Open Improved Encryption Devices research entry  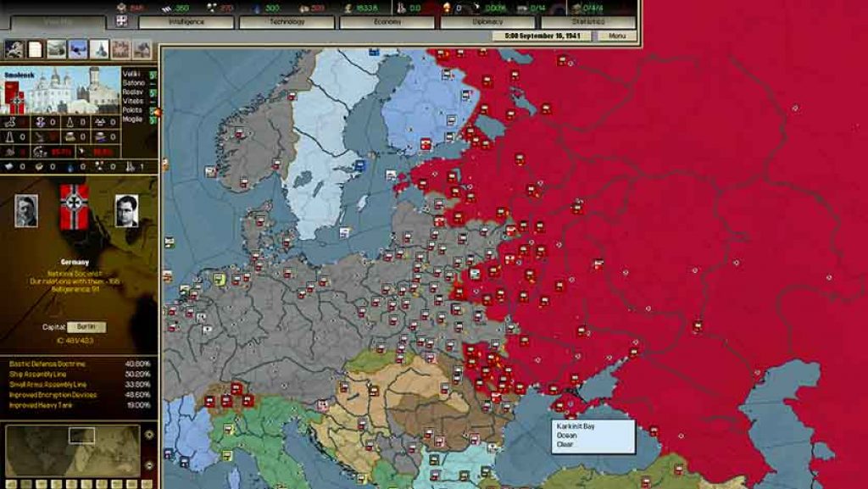[x=80, y=395]
